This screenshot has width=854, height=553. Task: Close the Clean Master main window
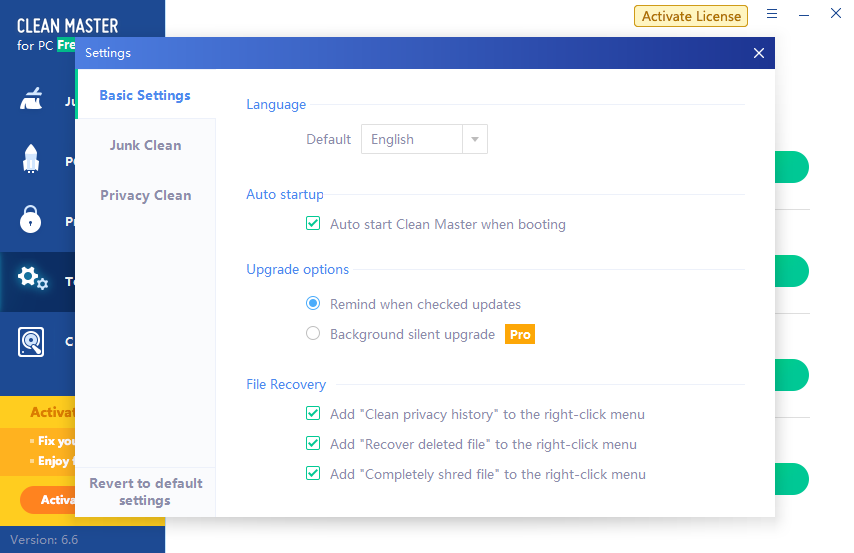point(835,13)
